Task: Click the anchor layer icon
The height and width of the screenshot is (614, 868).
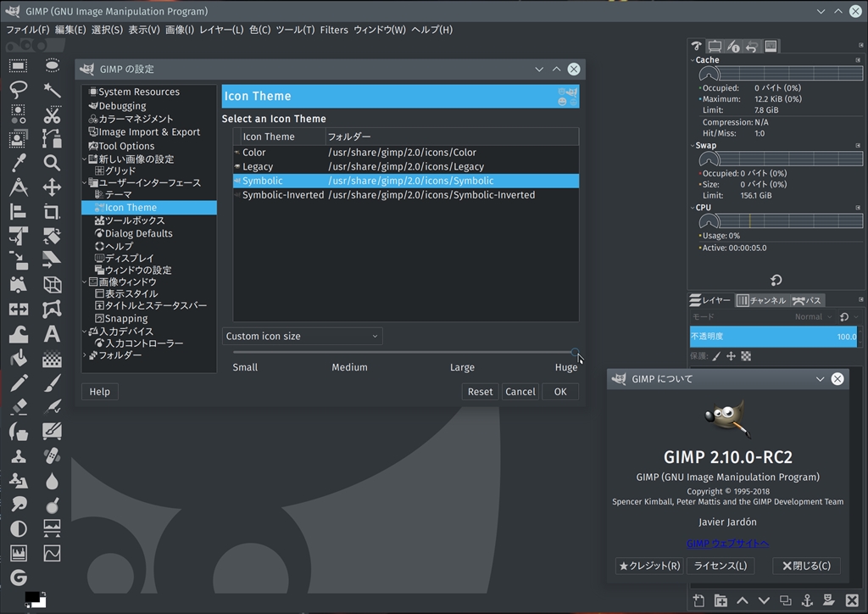Action: click(807, 600)
